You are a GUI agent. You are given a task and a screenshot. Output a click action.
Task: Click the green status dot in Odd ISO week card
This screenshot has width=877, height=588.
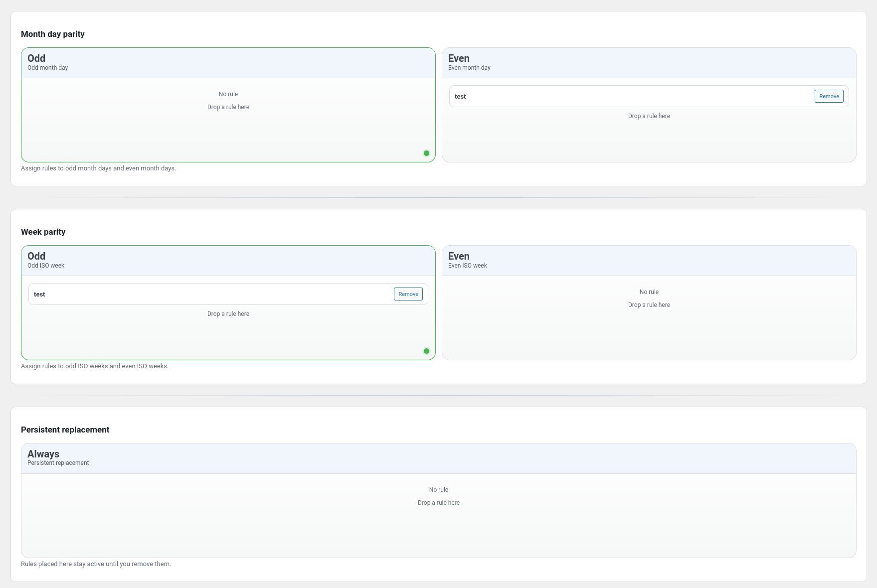[x=426, y=351]
